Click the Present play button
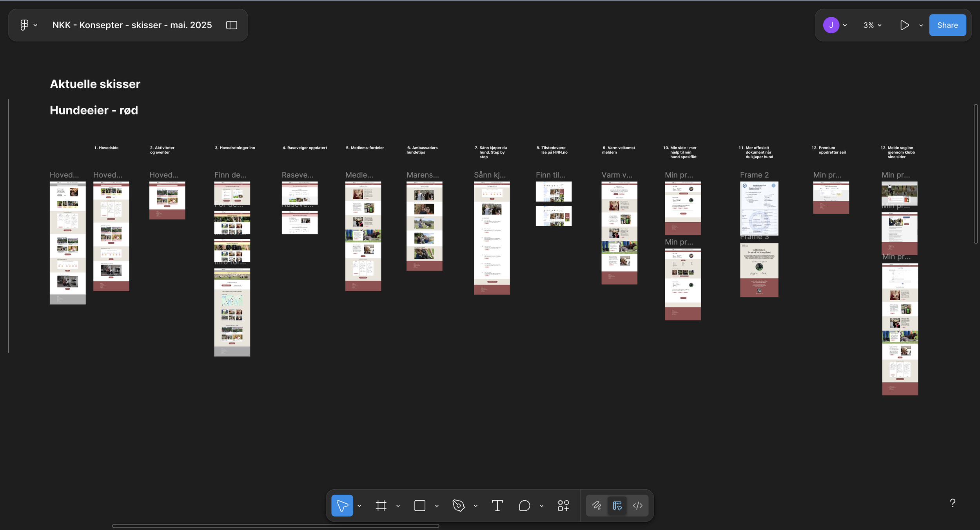 coord(904,25)
